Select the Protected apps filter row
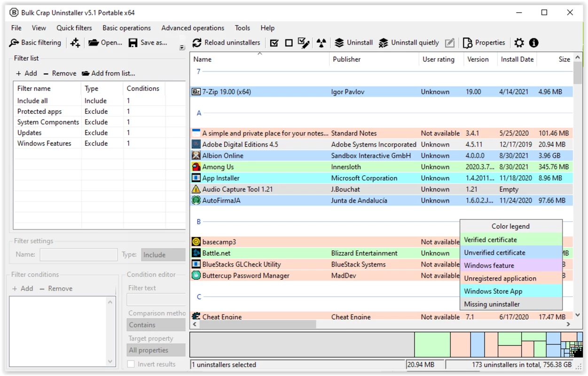Image resolution: width=588 pixels, height=376 pixels. (x=99, y=111)
